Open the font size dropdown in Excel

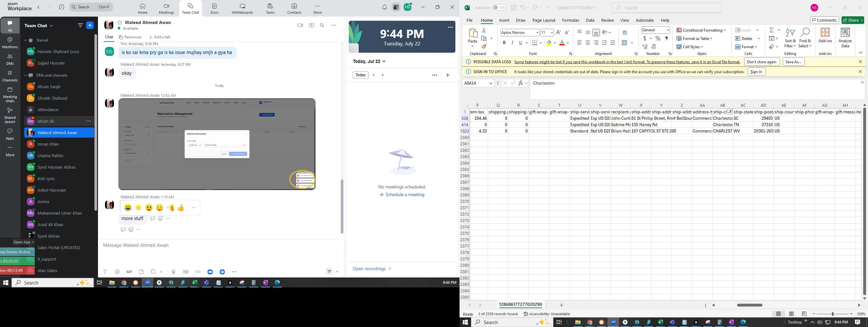(552, 33)
